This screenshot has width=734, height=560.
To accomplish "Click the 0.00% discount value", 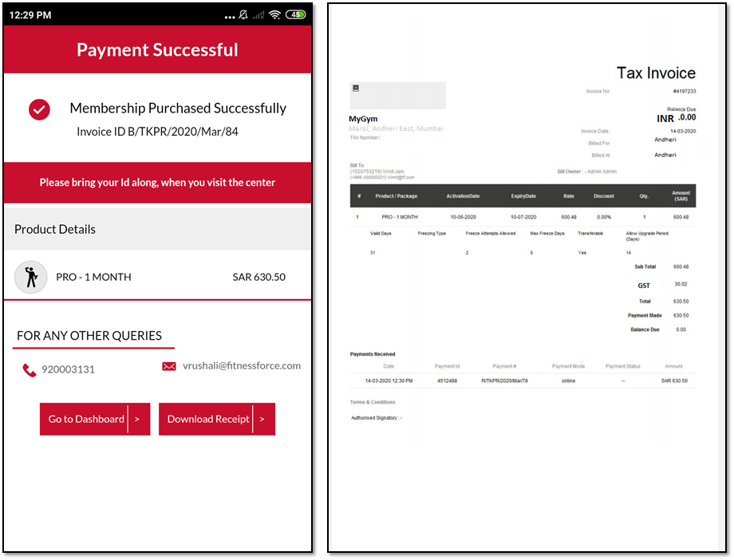I will (x=604, y=217).
